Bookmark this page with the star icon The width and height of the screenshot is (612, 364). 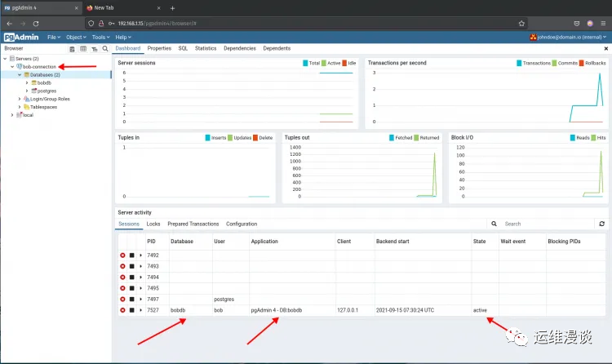pyautogui.click(x=521, y=24)
